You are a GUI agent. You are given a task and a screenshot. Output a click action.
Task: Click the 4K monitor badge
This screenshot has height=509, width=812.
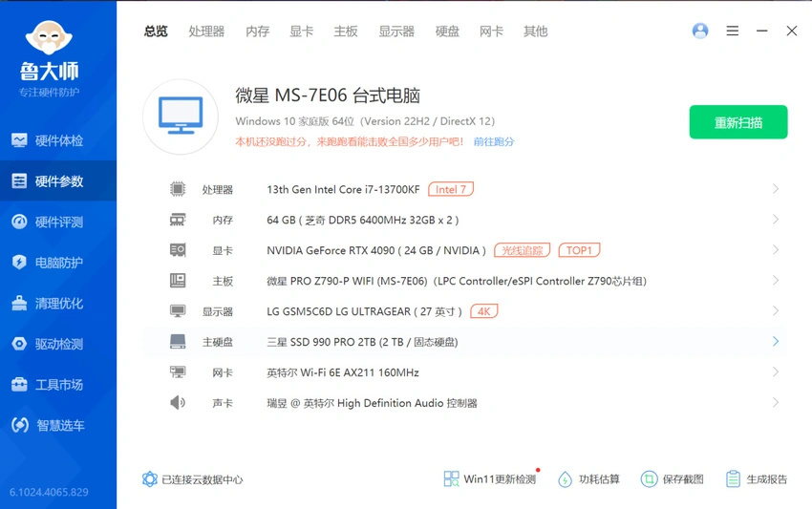[x=483, y=311]
